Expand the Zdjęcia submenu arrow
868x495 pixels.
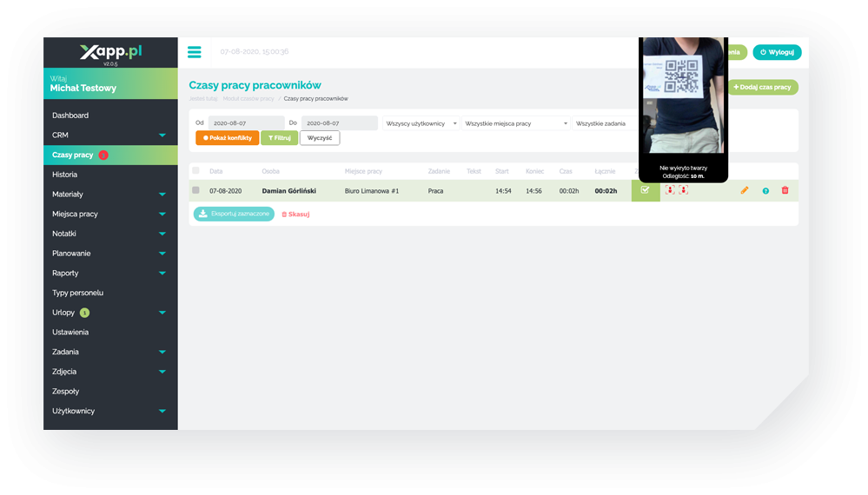click(162, 372)
